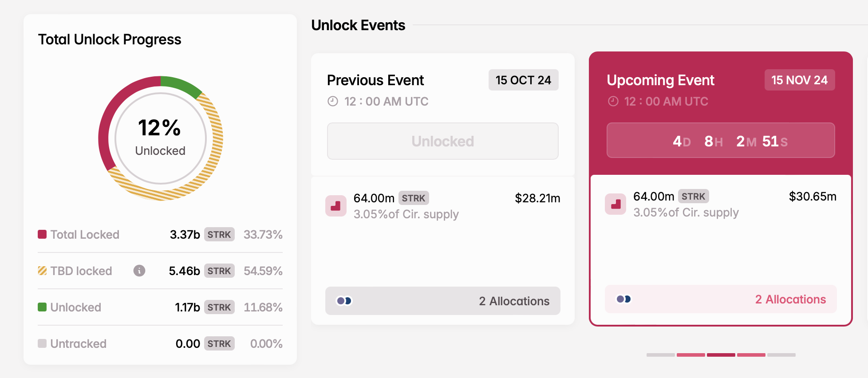Click the Upcoming Event STRK unlock icon
This screenshot has height=378, width=868.
tap(615, 204)
